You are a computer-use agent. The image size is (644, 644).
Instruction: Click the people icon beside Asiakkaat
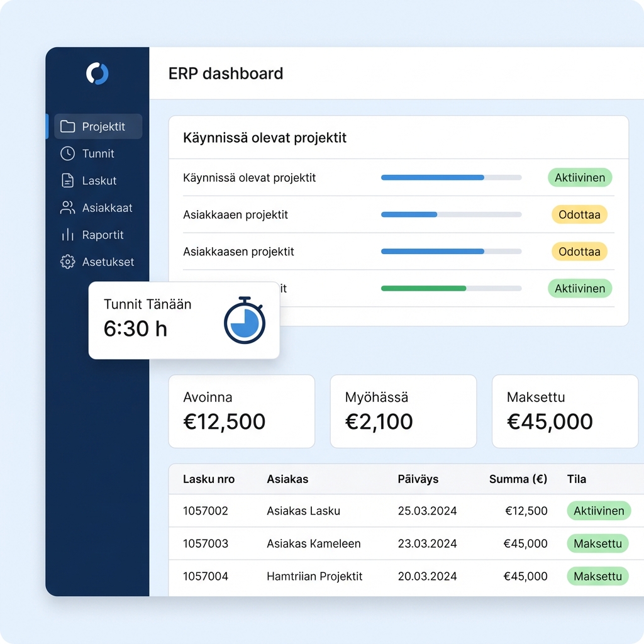[x=67, y=208]
